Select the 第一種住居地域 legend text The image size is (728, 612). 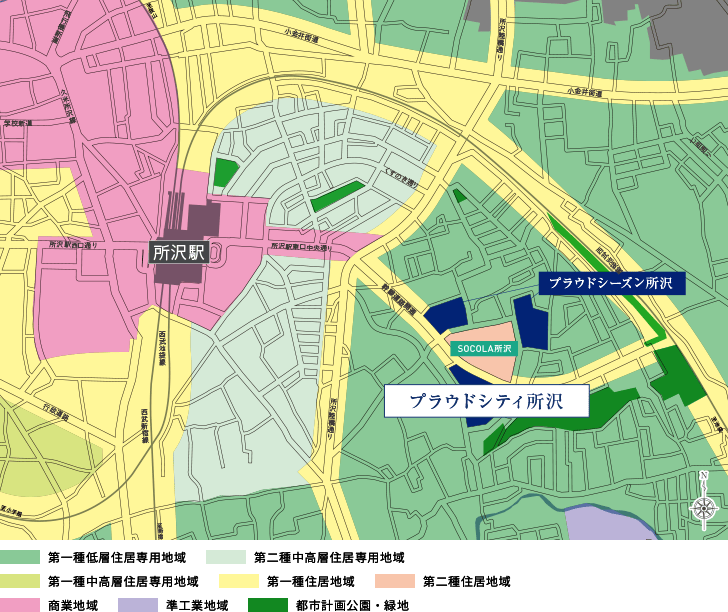coord(311,582)
